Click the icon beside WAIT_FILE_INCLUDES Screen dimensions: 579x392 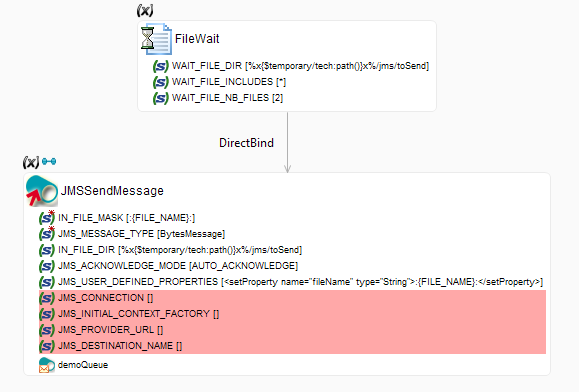161,82
